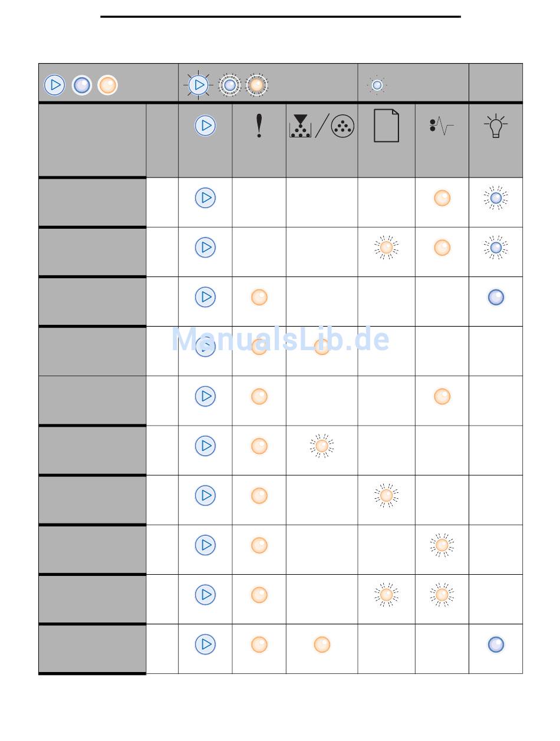560x741 pixels.
Task: Click the paper jam zigzag header icon
Action: pyautogui.click(x=442, y=126)
